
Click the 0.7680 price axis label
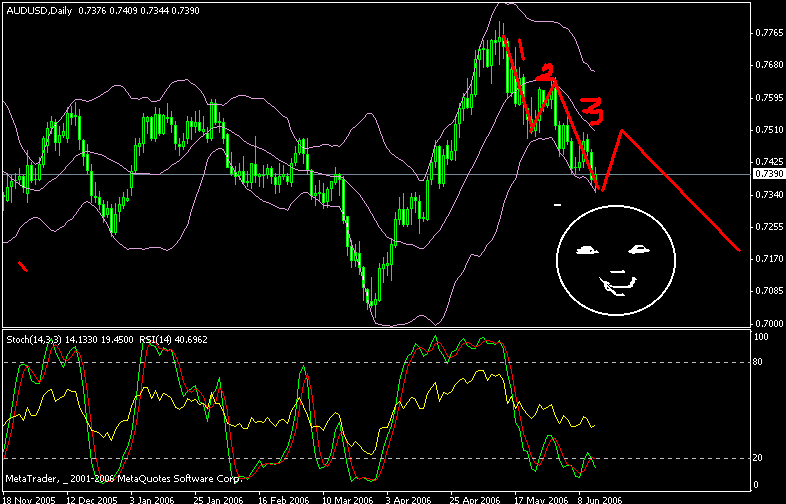(769, 65)
